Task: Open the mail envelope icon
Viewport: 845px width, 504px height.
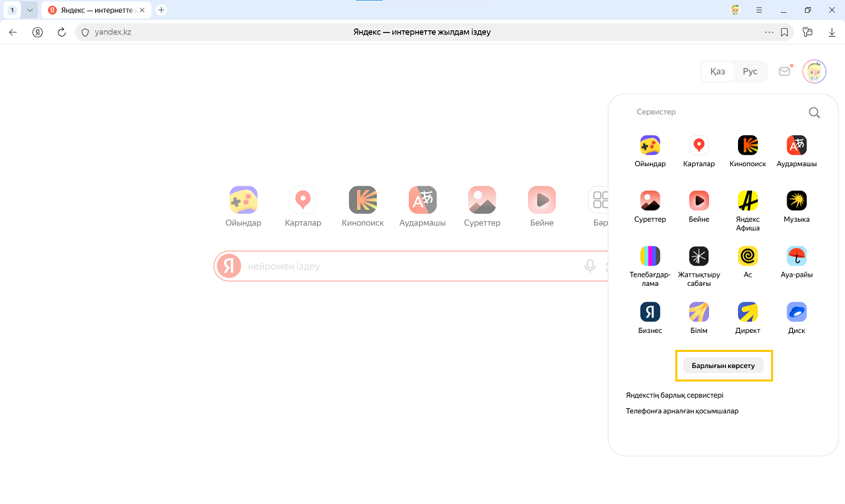Action: pos(784,71)
